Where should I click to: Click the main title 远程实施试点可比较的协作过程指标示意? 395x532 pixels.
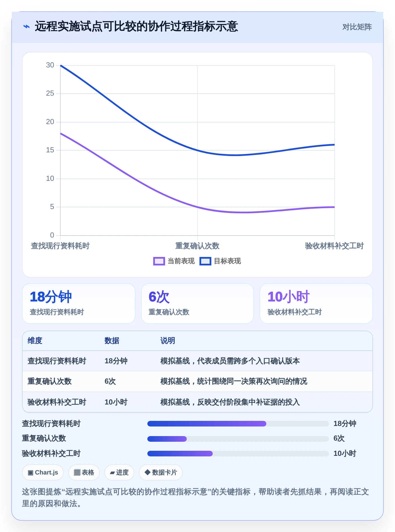pyautogui.click(x=136, y=27)
